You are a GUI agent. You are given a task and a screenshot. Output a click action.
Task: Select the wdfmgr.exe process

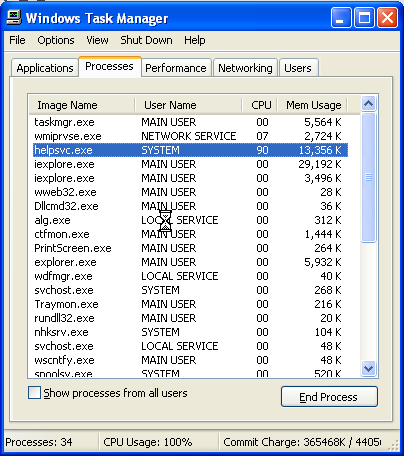coord(190,276)
